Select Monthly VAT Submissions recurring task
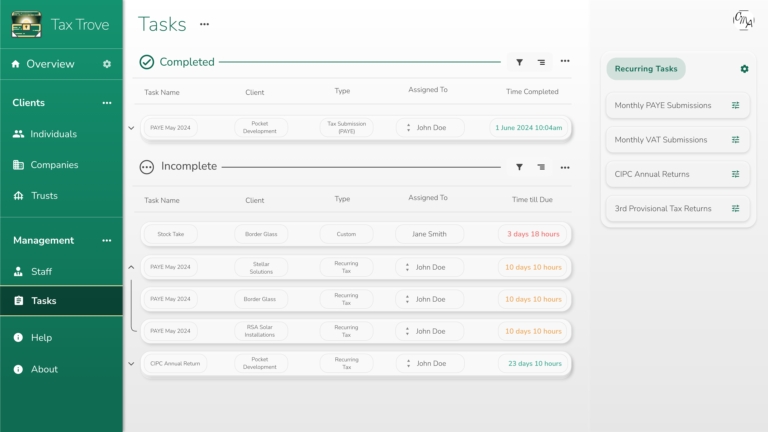The height and width of the screenshot is (432, 768). [661, 140]
